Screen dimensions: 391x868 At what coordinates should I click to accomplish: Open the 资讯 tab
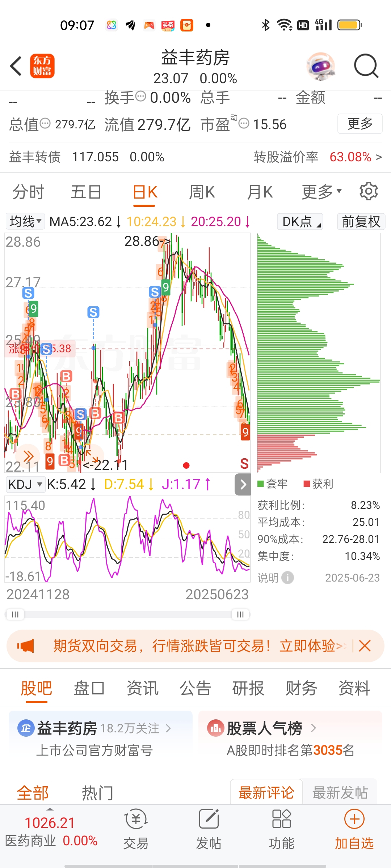coord(142,688)
